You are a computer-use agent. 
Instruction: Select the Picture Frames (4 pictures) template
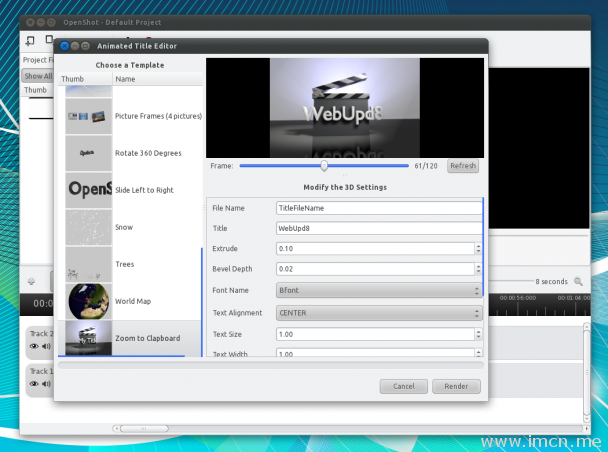130,116
